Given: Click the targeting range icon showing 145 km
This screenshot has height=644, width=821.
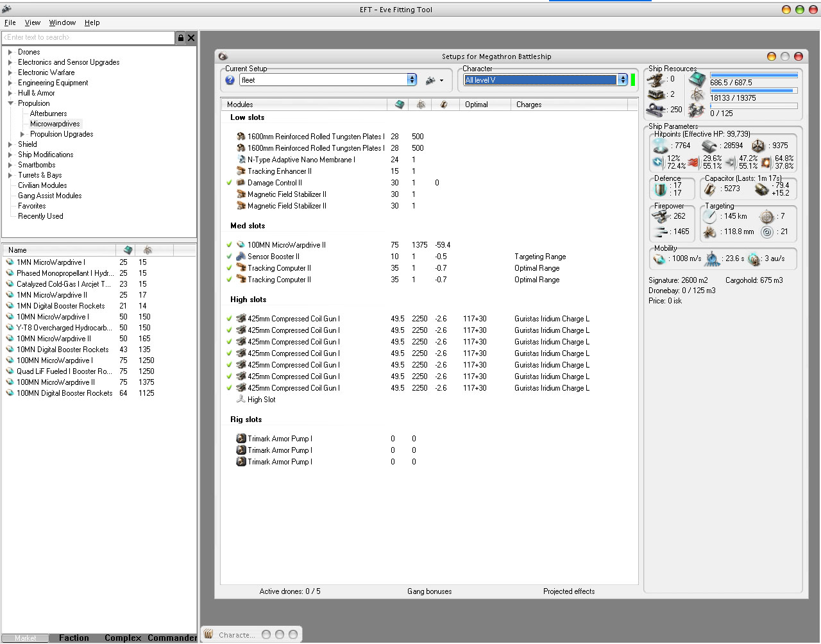Looking at the screenshot, I should click(709, 217).
